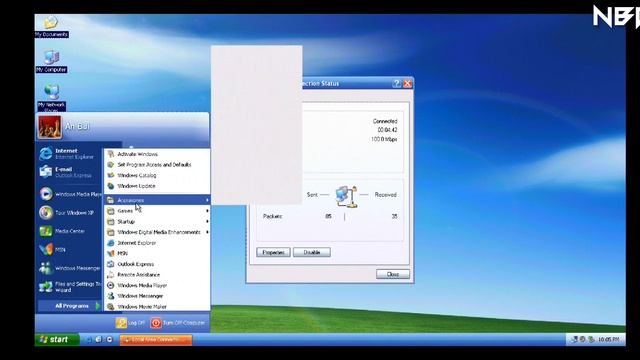The height and width of the screenshot is (360, 640).
Task: Start Tour Windows XP
Action: click(67, 213)
